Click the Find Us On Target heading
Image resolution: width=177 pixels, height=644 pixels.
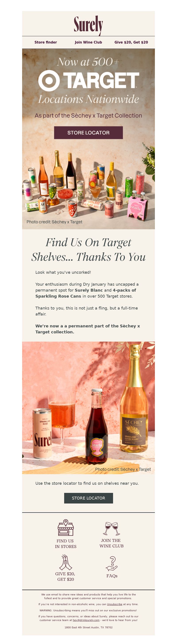tap(88, 249)
